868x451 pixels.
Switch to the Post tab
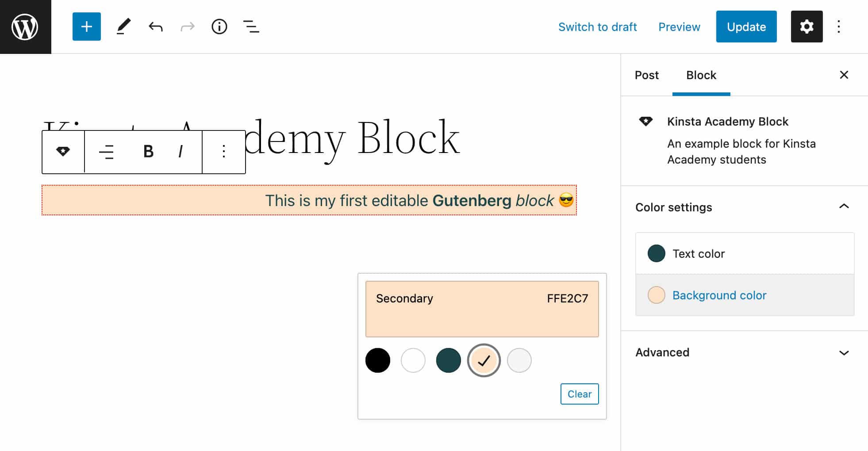coord(646,75)
